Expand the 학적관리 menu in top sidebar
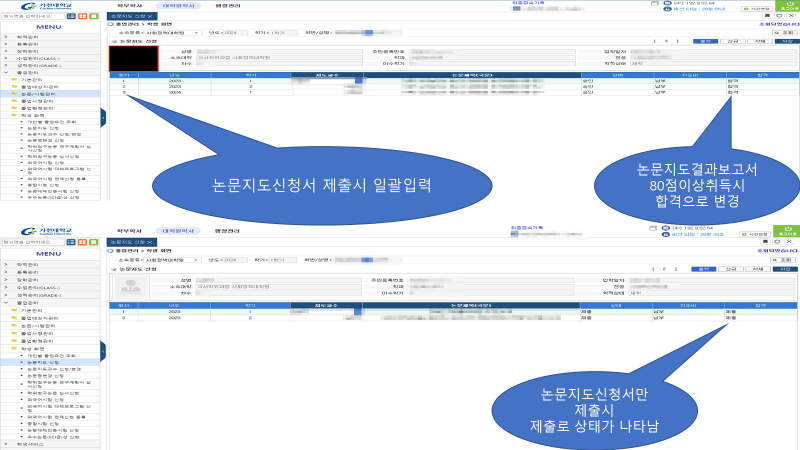 coord(21,37)
